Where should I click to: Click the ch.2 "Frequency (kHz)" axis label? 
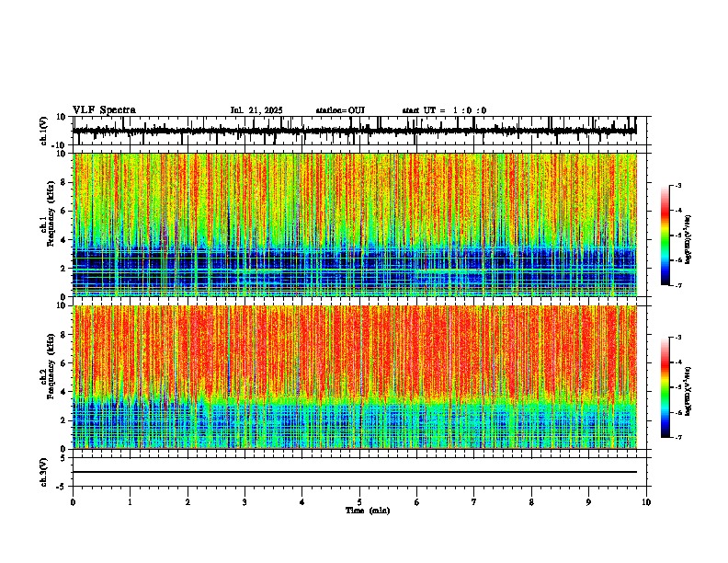pos(51,366)
